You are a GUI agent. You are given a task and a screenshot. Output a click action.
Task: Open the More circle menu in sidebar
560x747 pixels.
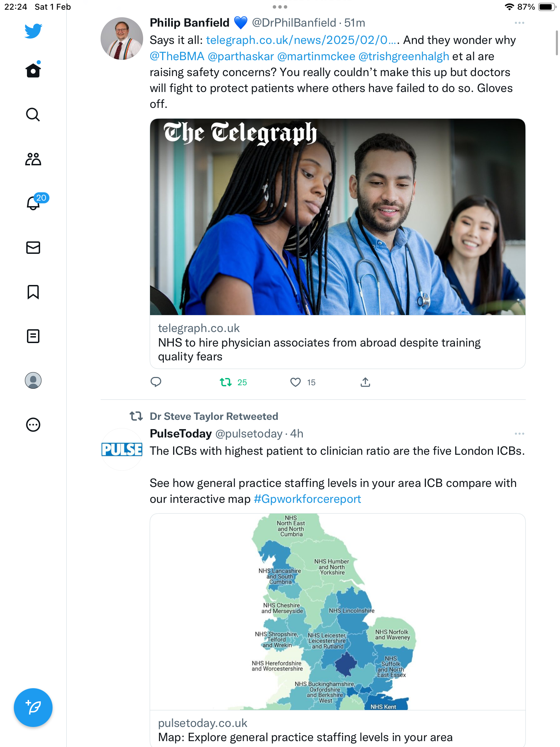click(33, 425)
